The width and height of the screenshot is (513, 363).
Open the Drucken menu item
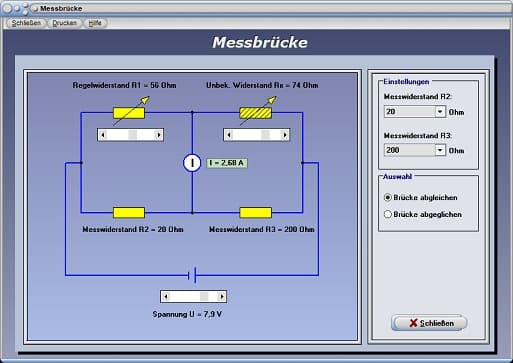tap(64, 23)
